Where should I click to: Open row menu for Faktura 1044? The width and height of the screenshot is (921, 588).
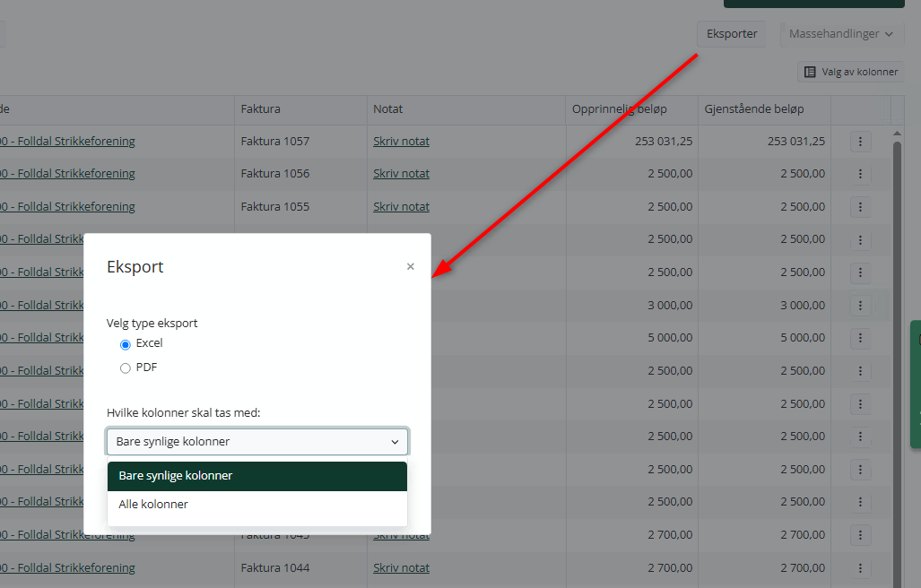click(861, 568)
